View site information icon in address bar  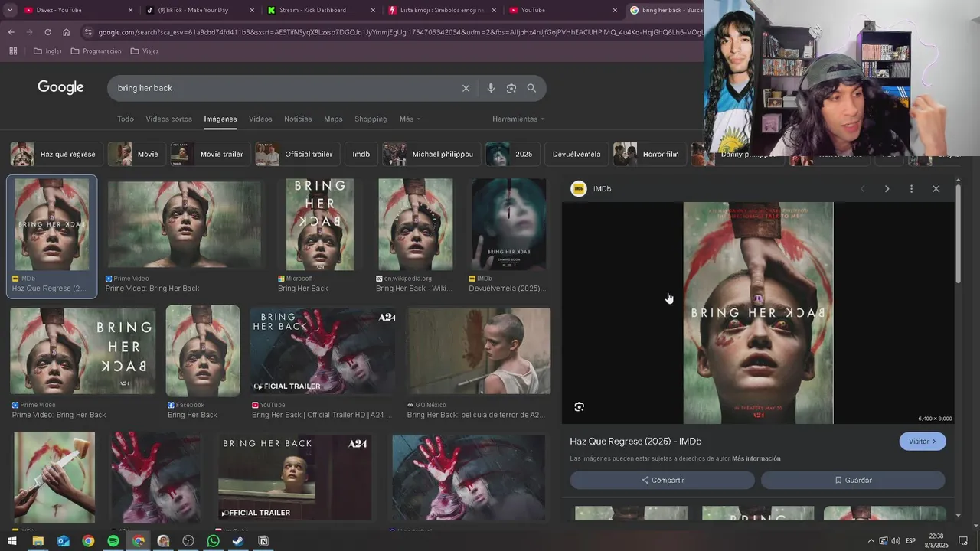click(x=88, y=32)
